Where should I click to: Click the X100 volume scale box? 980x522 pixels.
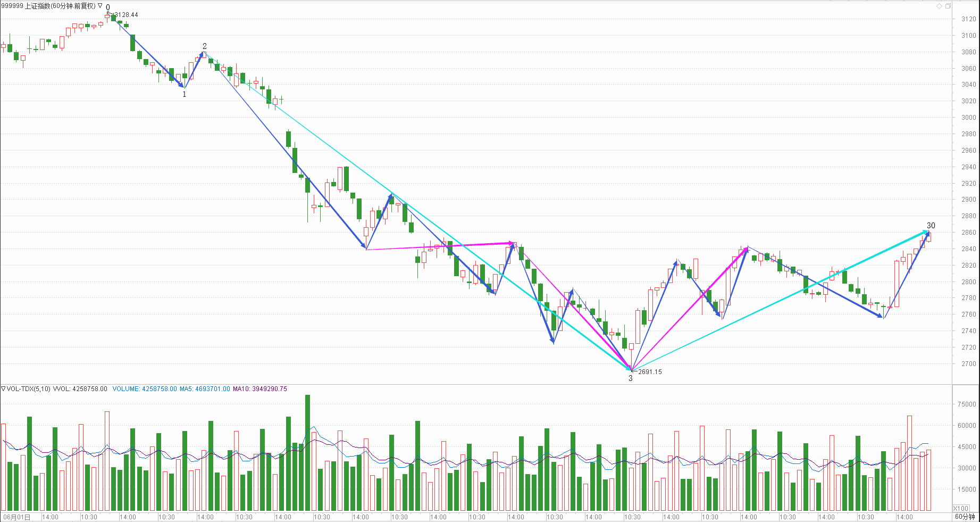click(x=961, y=508)
